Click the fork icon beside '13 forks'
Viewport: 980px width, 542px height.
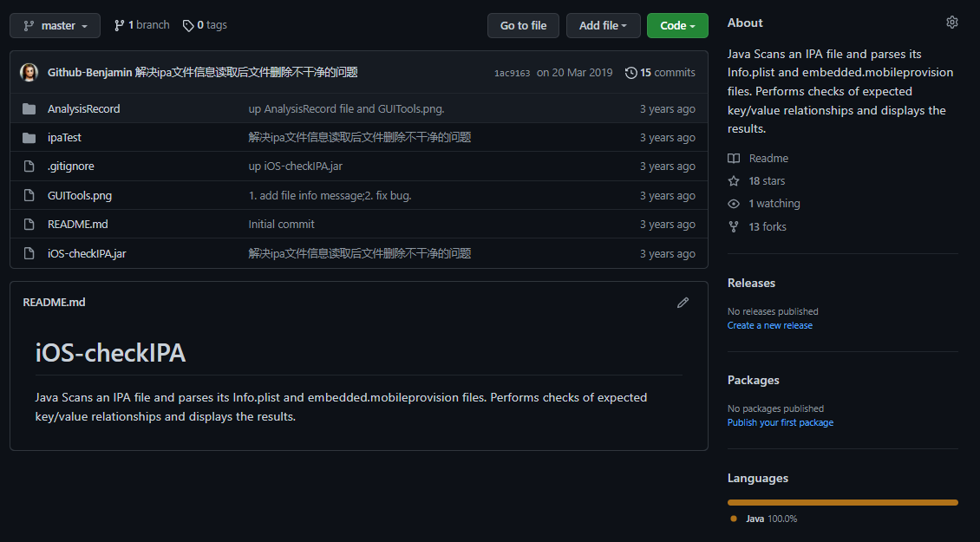click(734, 226)
